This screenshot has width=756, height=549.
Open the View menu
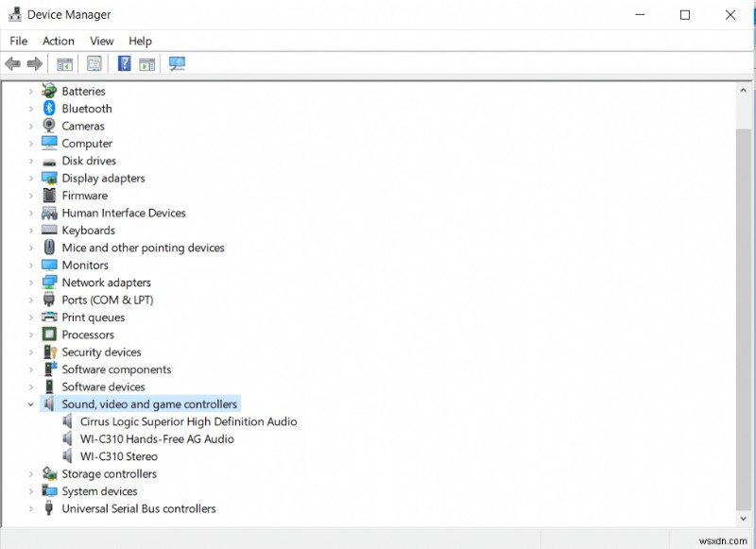point(101,41)
